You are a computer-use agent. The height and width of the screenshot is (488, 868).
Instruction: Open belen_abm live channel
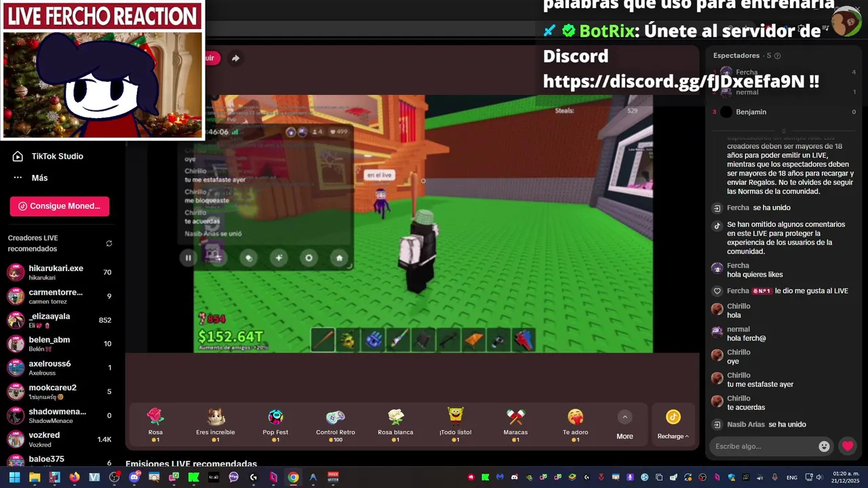60,344
